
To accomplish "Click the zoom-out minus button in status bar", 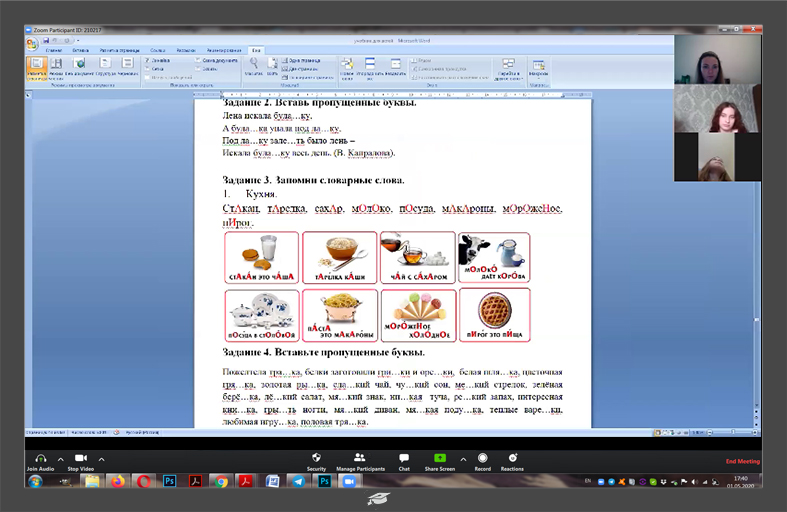I will (709, 432).
